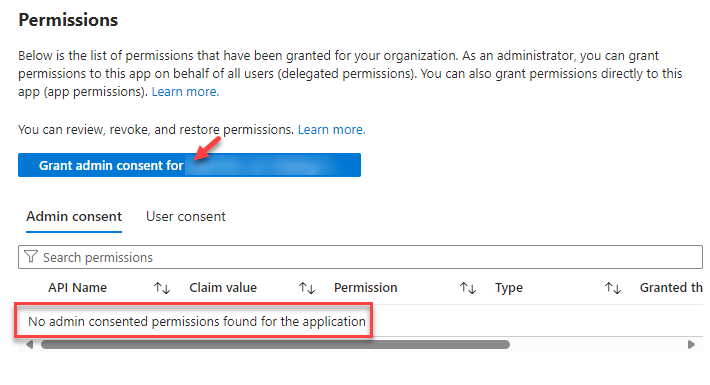This screenshot has height=385, width=710.
Task: Sort by API Name column arrows
Action: (162, 288)
